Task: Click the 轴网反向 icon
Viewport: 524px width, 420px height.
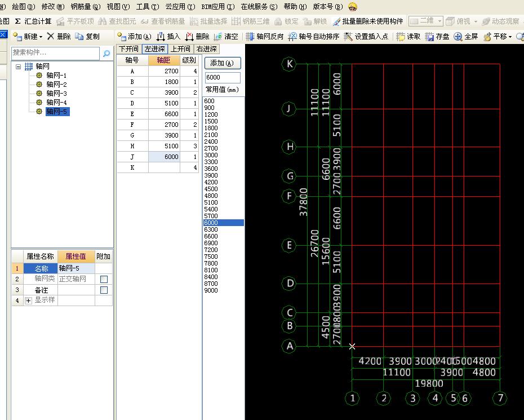Action: (250, 36)
